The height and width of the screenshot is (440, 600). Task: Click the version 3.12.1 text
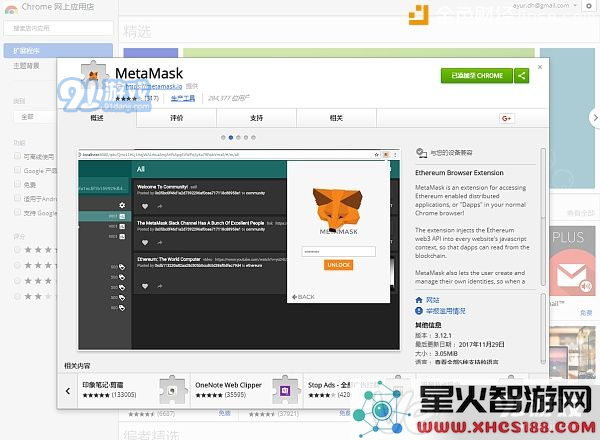[x=443, y=336]
